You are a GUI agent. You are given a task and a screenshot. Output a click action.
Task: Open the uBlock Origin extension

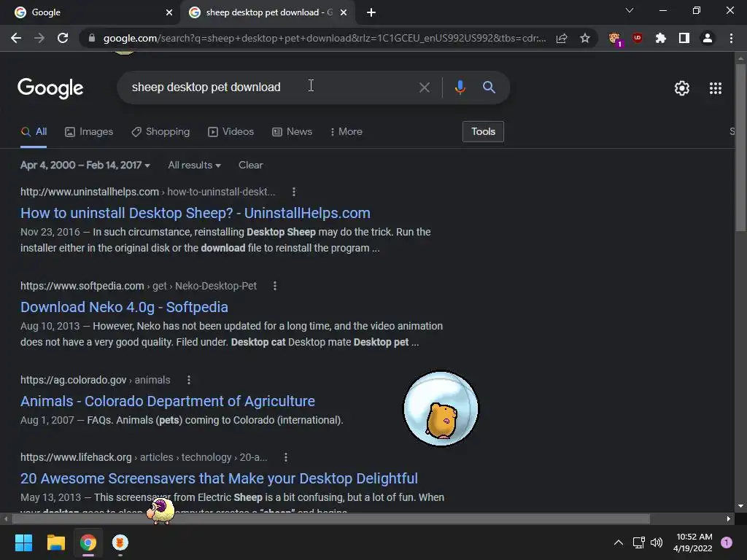pyautogui.click(x=638, y=38)
